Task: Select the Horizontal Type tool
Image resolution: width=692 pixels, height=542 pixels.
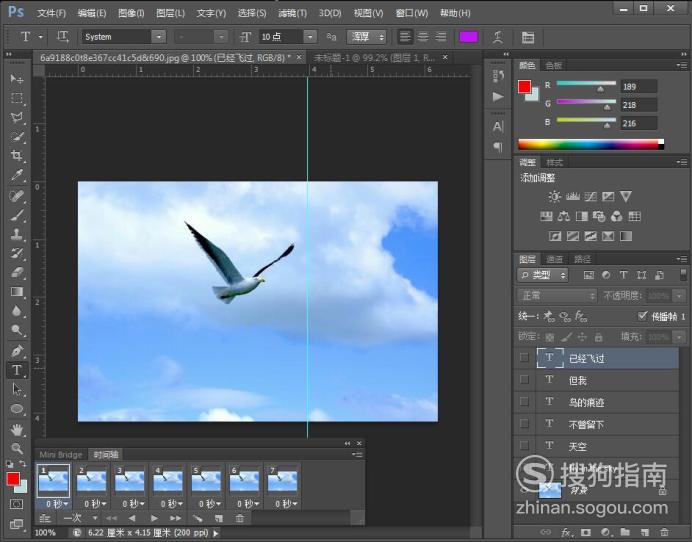Action: [x=17, y=370]
